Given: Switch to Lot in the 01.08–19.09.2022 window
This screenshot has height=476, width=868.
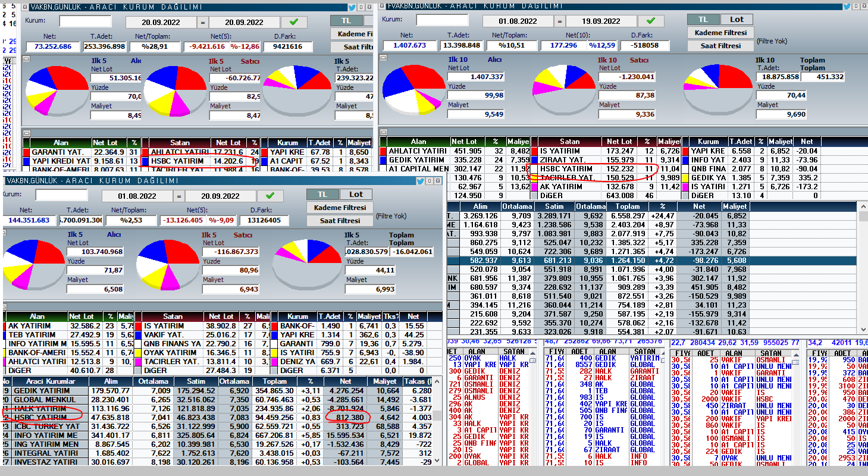Looking at the screenshot, I should [x=737, y=19].
